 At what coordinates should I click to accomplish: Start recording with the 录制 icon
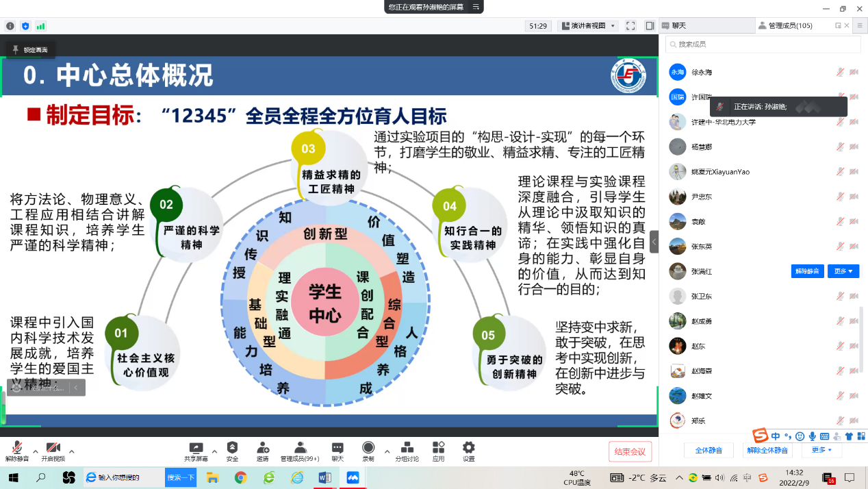368,448
